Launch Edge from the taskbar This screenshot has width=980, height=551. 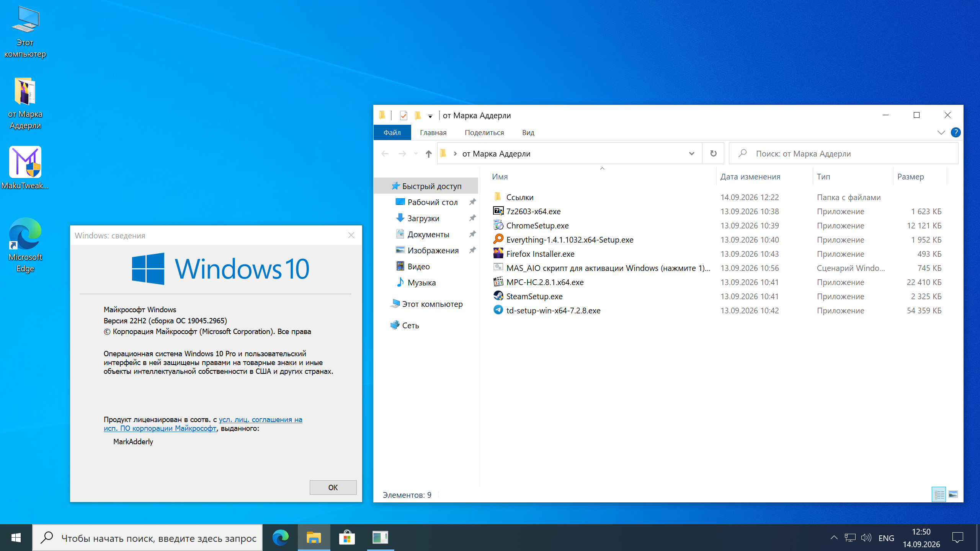coord(281,538)
